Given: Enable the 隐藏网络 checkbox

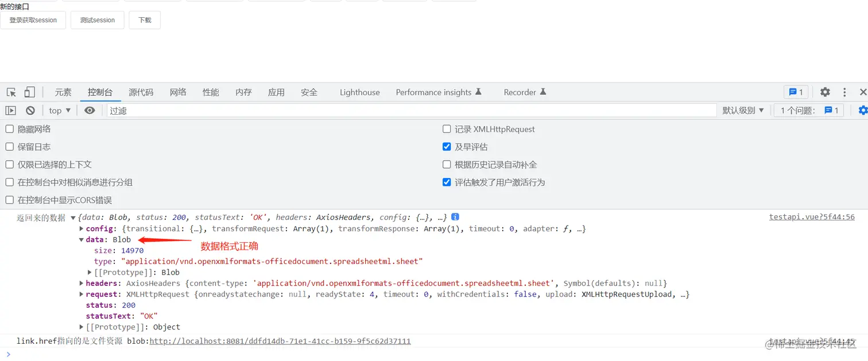Looking at the screenshot, I should click(x=10, y=129).
